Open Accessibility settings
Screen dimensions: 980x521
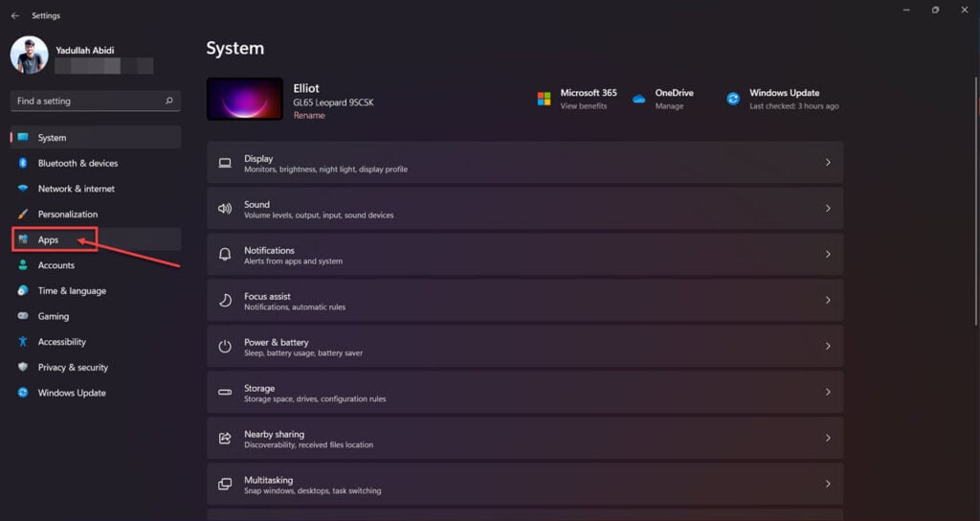point(96,342)
